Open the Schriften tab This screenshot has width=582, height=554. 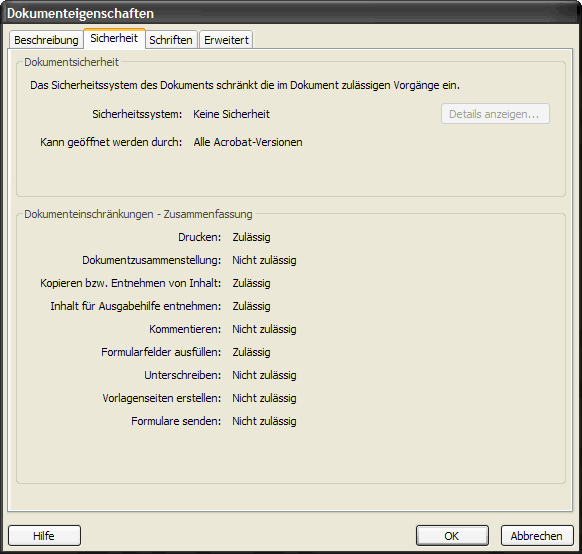(171, 40)
